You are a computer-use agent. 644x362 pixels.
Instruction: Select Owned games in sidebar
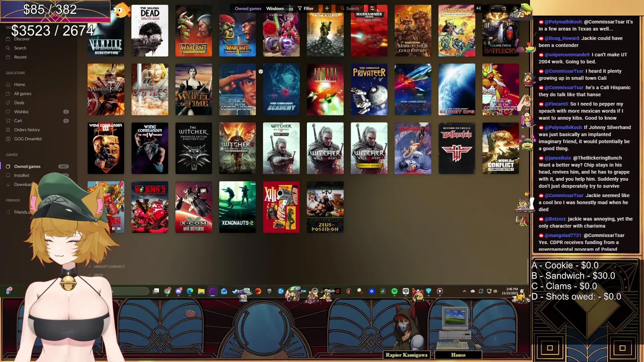point(27,166)
